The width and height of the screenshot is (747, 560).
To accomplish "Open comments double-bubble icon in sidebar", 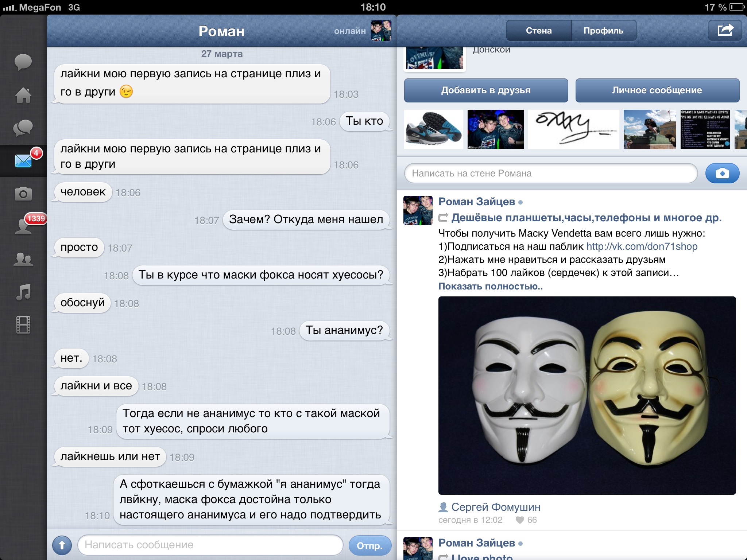I will coord(23,128).
